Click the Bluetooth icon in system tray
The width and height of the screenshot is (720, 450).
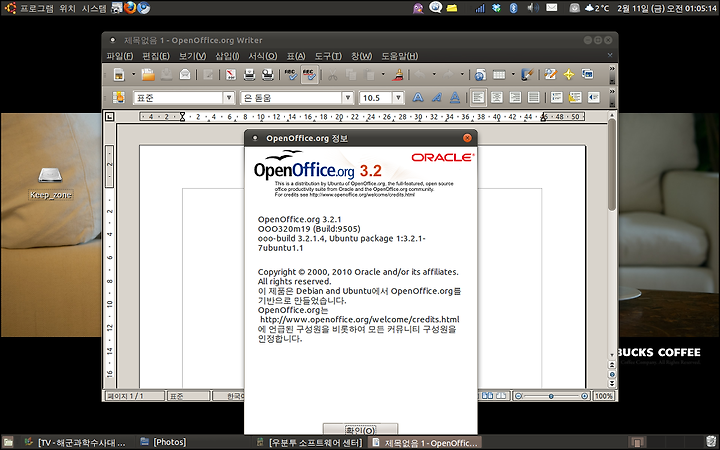click(514, 8)
